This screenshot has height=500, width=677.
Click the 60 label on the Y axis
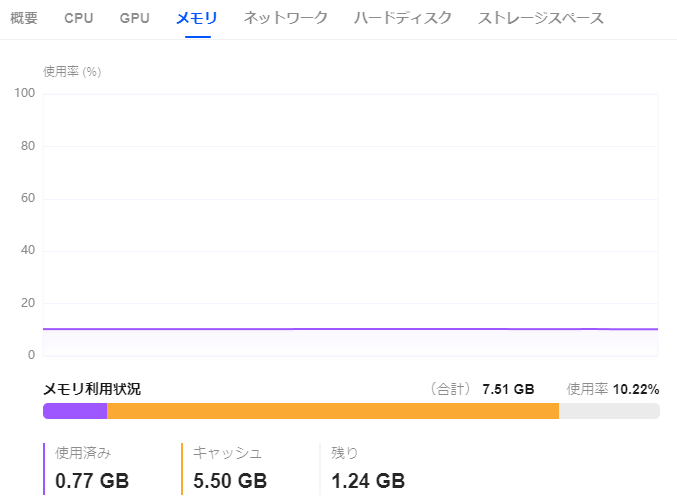click(29, 198)
